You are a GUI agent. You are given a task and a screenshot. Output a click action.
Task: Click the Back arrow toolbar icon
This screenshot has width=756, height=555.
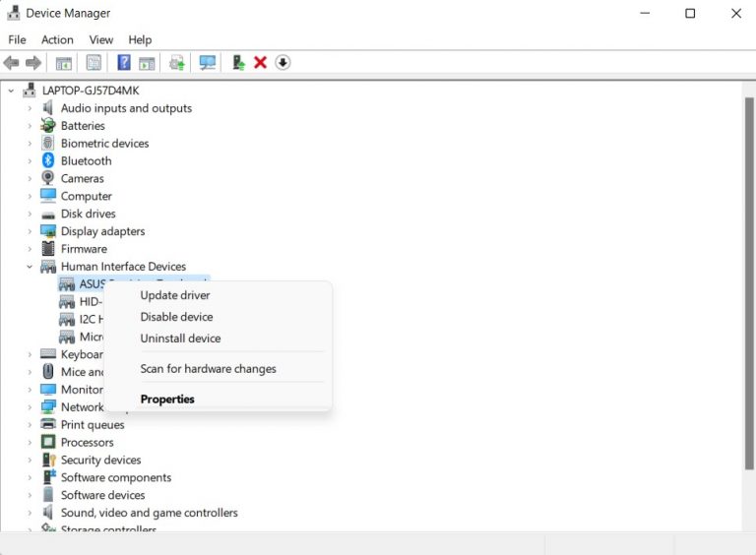coord(11,63)
